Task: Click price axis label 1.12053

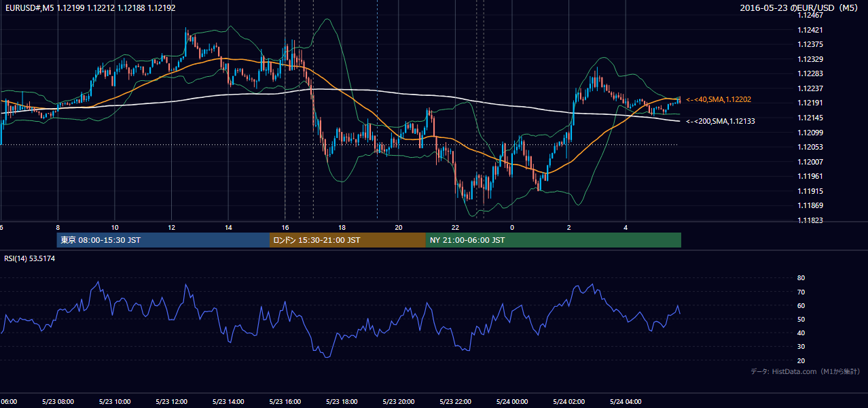Action: click(811, 147)
